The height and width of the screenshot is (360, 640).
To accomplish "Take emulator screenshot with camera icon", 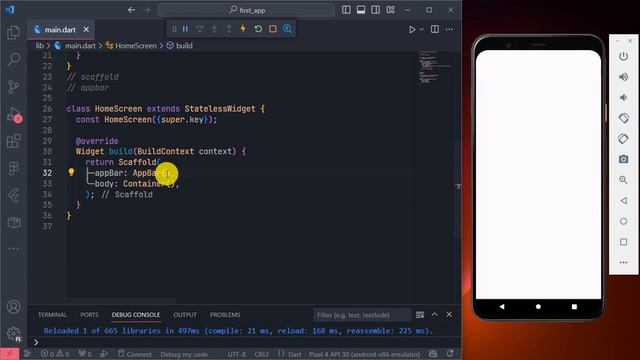I will click(x=623, y=159).
